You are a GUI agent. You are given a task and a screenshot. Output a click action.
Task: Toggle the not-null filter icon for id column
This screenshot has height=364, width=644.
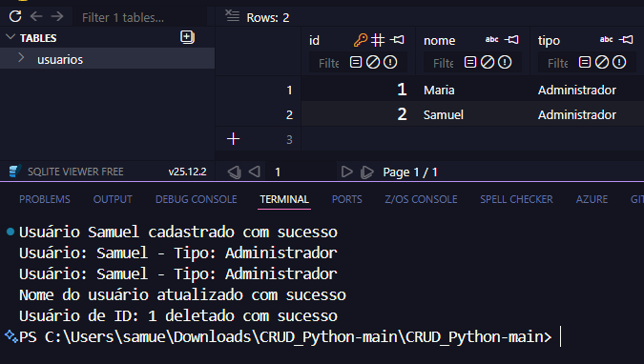pyautogui.click(x=390, y=62)
